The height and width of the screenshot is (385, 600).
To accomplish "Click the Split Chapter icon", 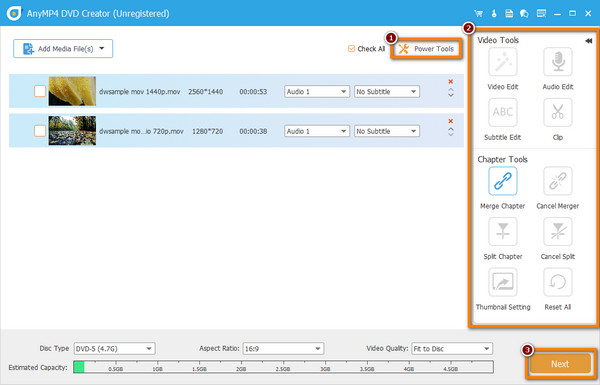I will pyautogui.click(x=502, y=232).
